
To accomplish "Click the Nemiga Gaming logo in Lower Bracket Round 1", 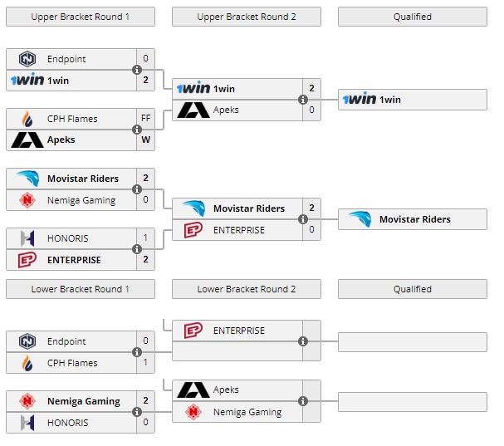I will point(27,401).
